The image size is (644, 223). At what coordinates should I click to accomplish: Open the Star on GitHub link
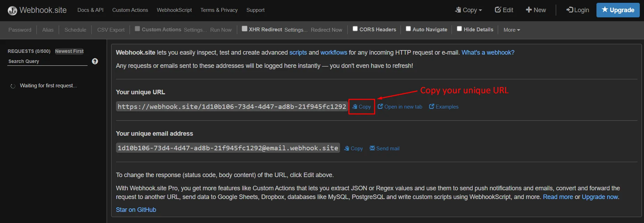coord(136,210)
